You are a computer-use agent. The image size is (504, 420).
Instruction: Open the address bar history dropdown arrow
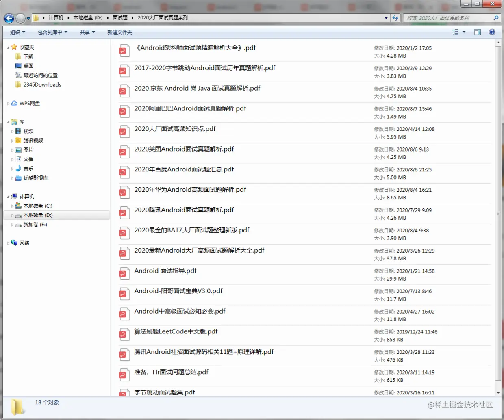[x=386, y=18]
